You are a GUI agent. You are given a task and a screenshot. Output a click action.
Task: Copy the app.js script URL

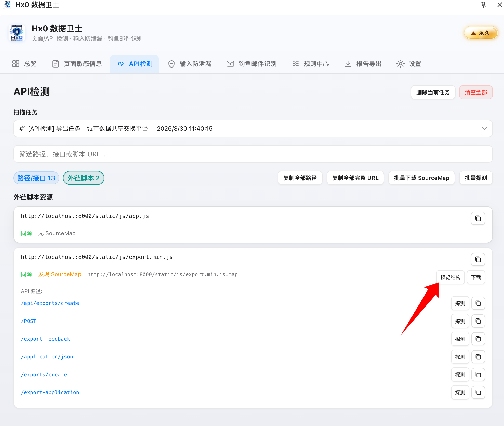(x=478, y=218)
